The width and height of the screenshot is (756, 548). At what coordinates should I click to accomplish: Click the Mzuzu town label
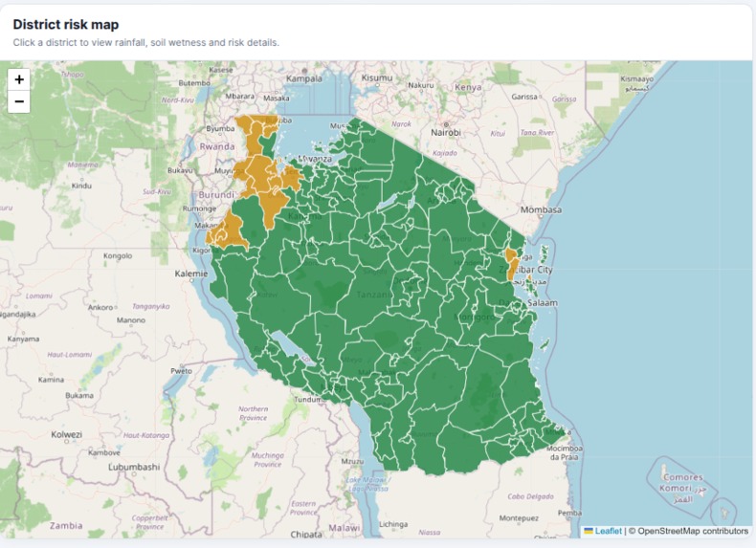coord(352,461)
